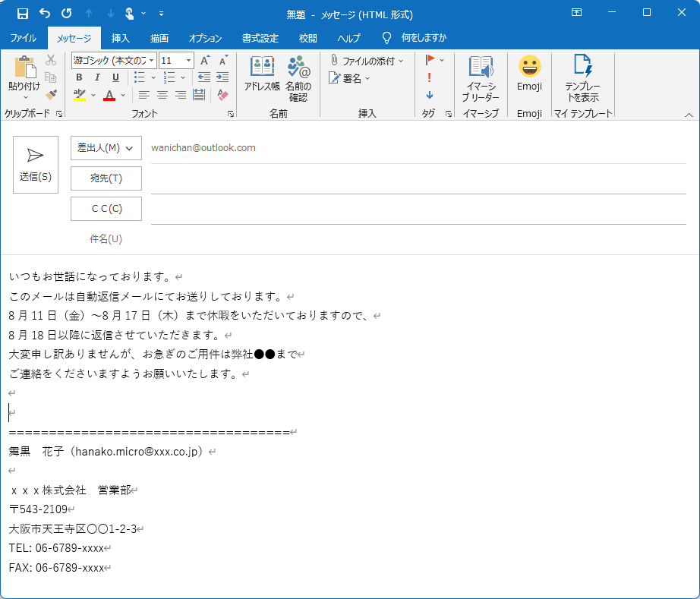Image resolution: width=700 pixels, height=599 pixels.
Task: Open the Font group dialog launcher
Action: coord(230,115)
